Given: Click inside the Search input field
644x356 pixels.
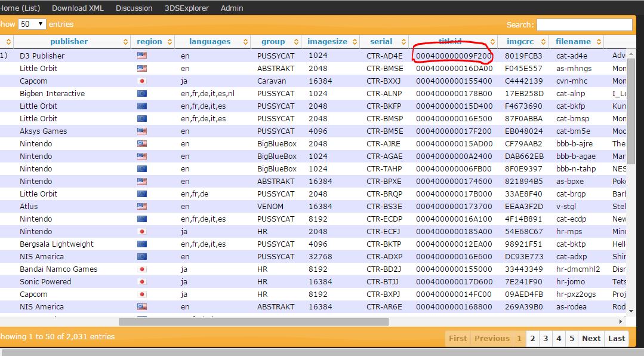Looking at the screenshot, I should coord(584,24).
